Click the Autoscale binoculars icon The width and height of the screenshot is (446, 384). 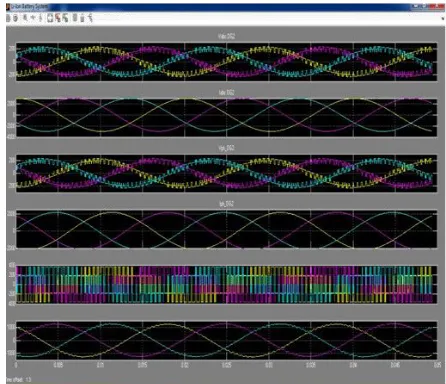click(x=50, y=18)
